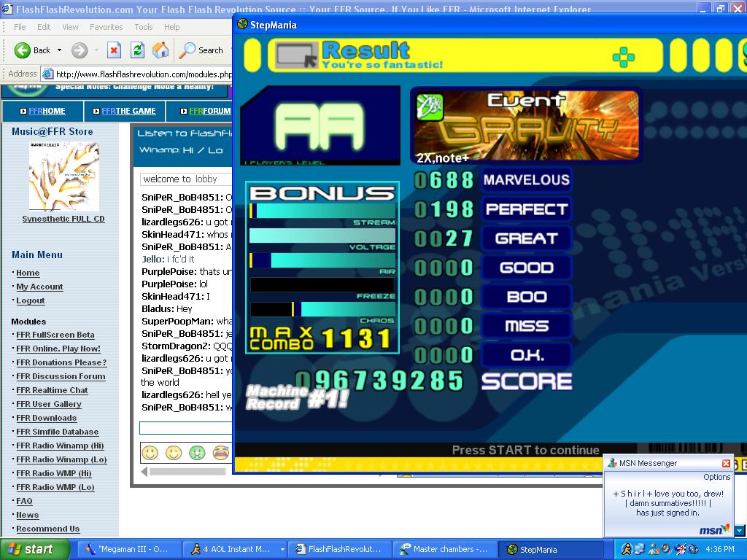
Task: Click the green plus icon in Result header
Action: [x=624, y=57]
